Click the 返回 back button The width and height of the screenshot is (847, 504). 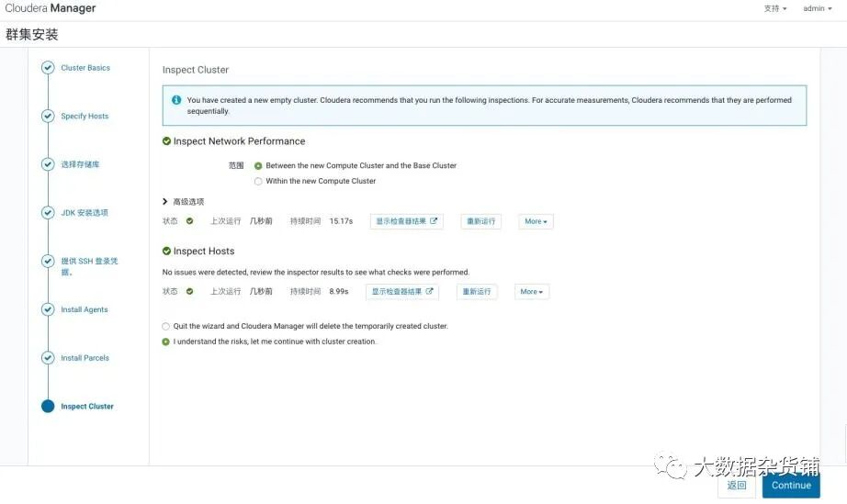tap(737, 485)
